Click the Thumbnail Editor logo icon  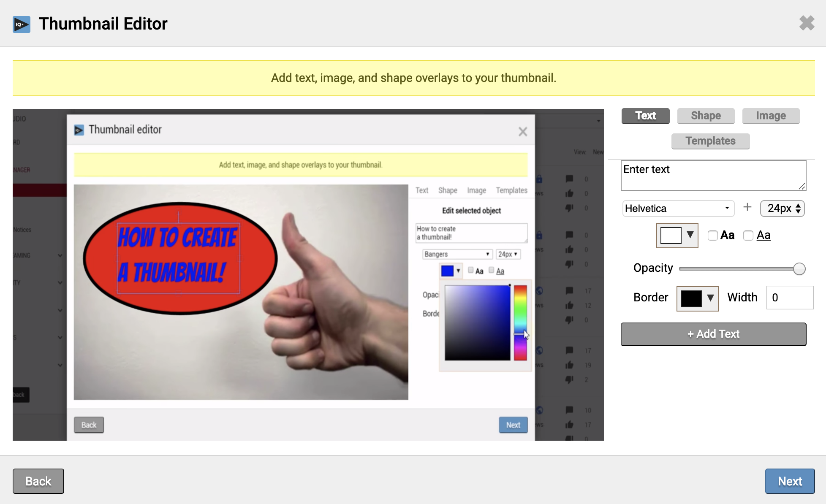tap(21, 24)
